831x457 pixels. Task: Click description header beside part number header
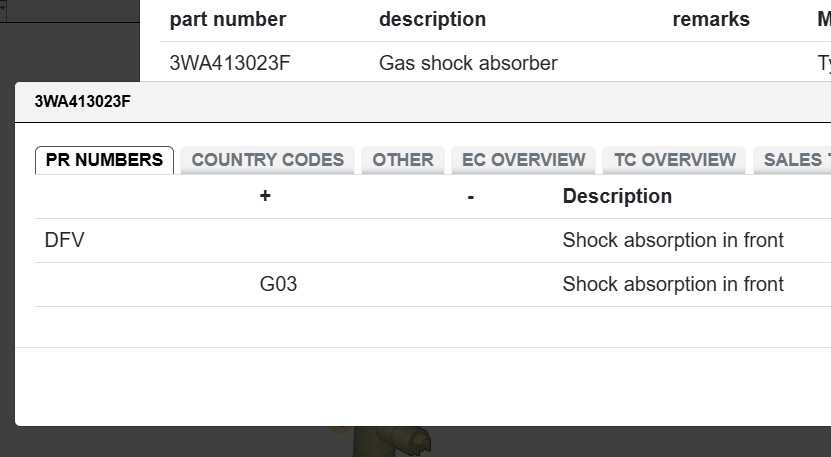432,19
